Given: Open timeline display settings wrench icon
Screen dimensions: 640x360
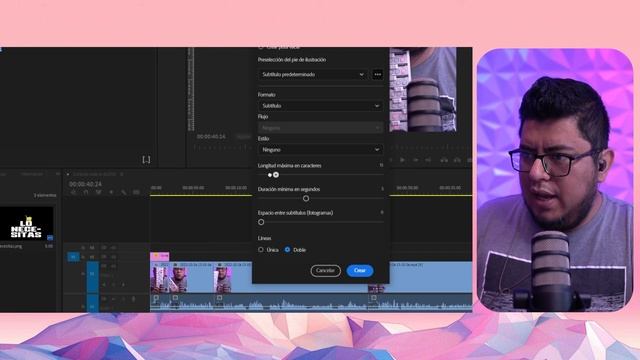Looking at the screenshot, I should 124,192.
